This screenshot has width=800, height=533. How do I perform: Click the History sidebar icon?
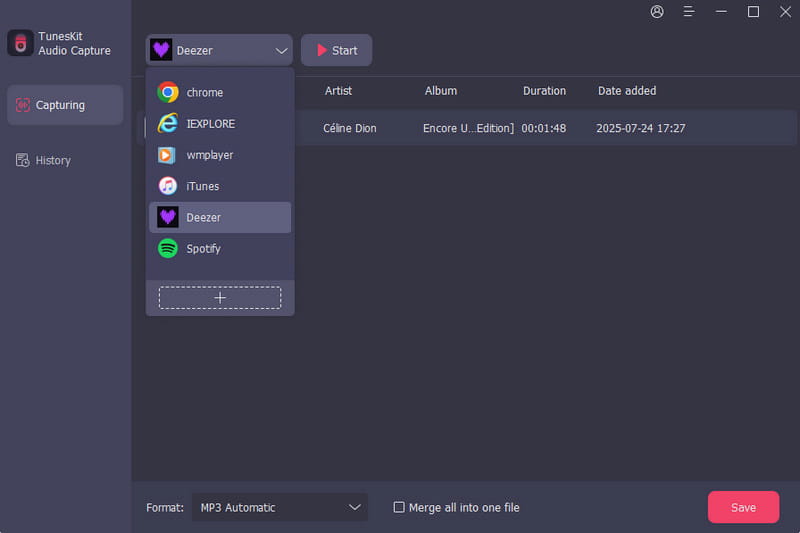(x=22, y=160)
